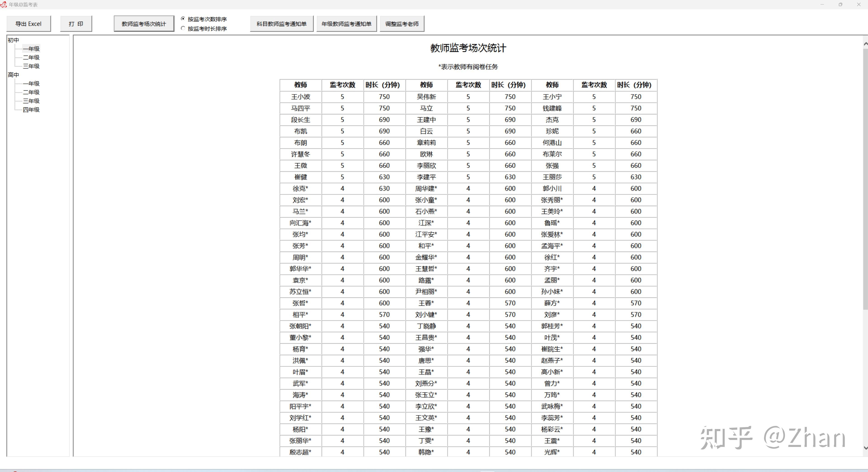Click 调整监考老师 button
Viewport: 868px width, 472px height.
[402, 24]
